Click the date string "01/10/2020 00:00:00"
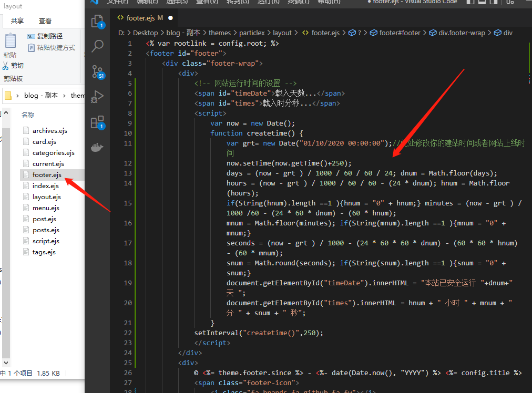 [342, 143]
